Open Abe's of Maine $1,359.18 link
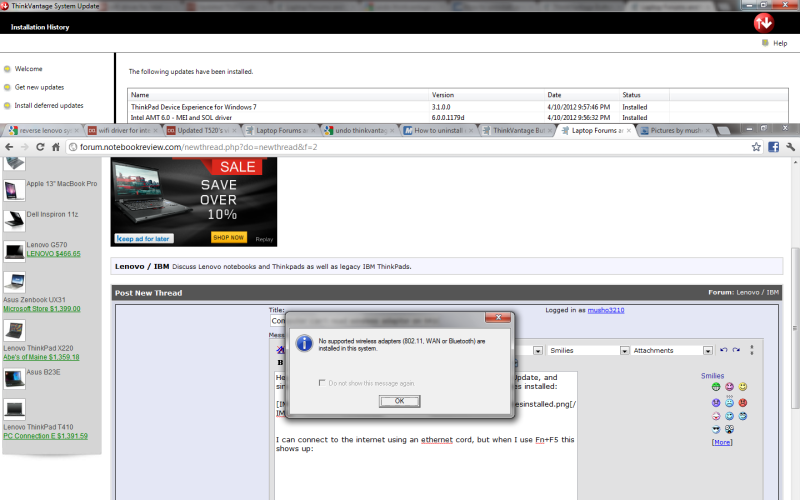Image resolution: width=800 pixels, height=500 pixels. pos(41,357)
